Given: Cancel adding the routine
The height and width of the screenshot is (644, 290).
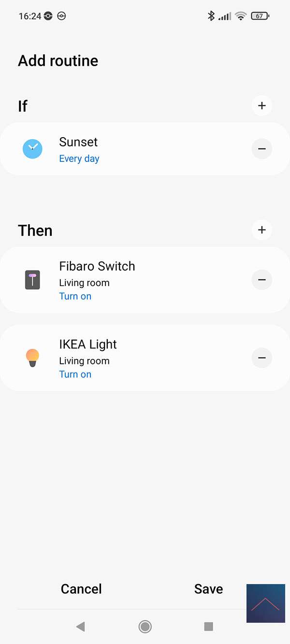Looking at the screenshot, I should (x=81, y=589).
